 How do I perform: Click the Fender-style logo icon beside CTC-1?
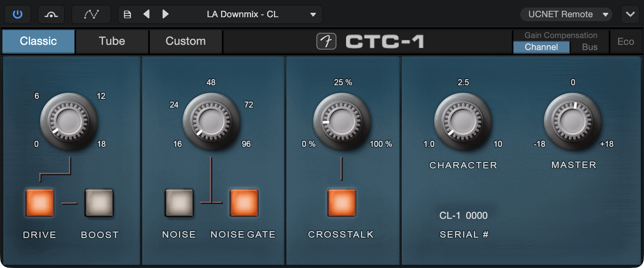coord(326,41)
